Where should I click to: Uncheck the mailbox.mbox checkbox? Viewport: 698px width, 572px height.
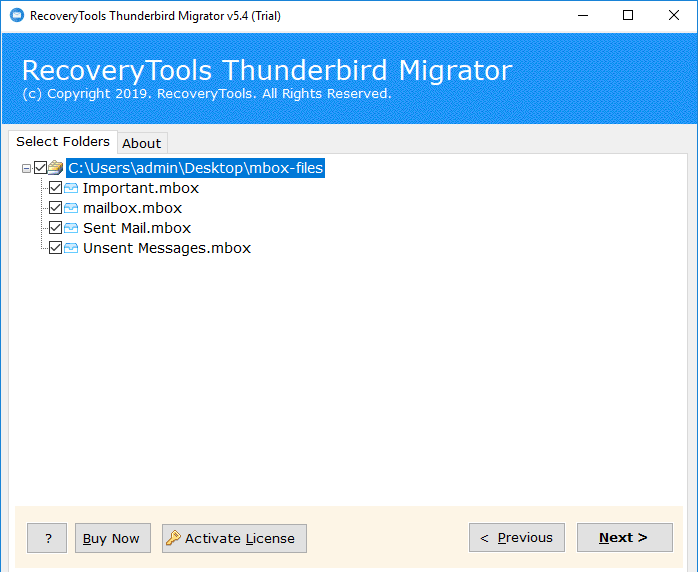tap(55, 208)
